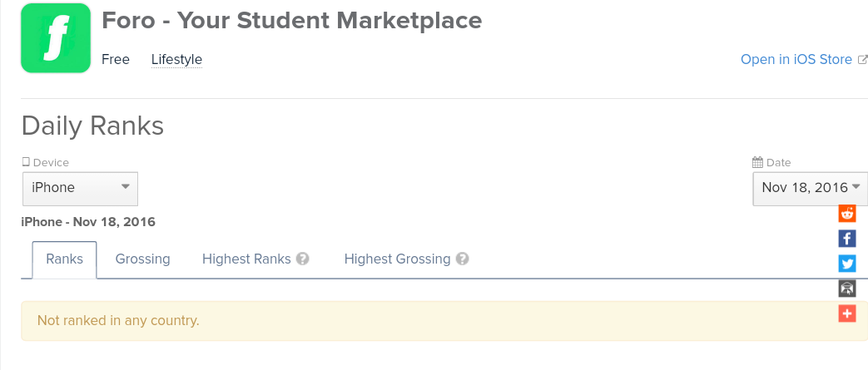Click the Highest Grossing help question icon
The image size is (868, 370).
pyautogui.click(x=463, y=259)
